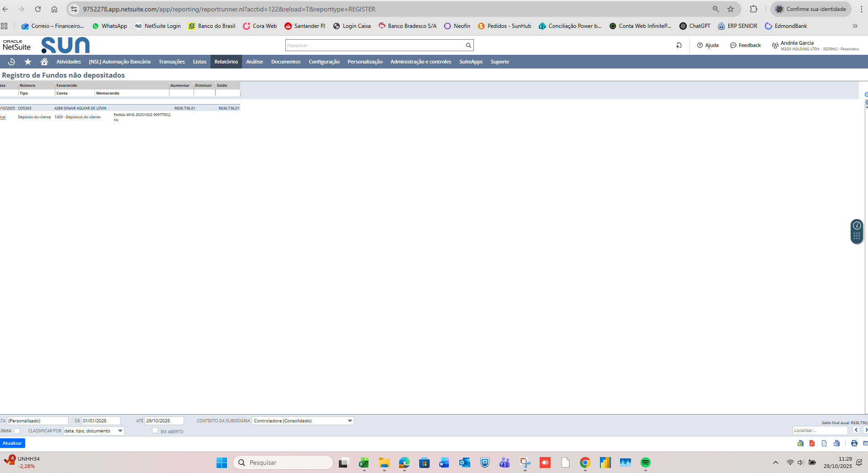Open the Recent Records clock icon

[x=12, y=62]
